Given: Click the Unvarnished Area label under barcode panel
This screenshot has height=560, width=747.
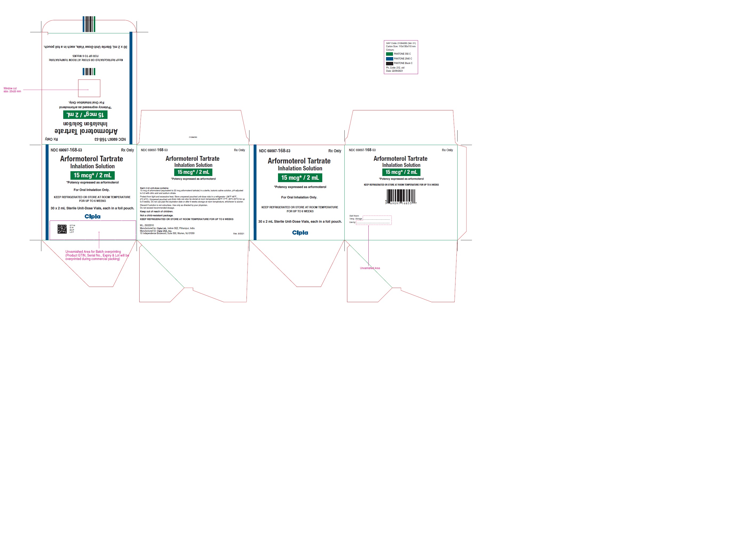Looking at the screenshot, I should [370, 268].
